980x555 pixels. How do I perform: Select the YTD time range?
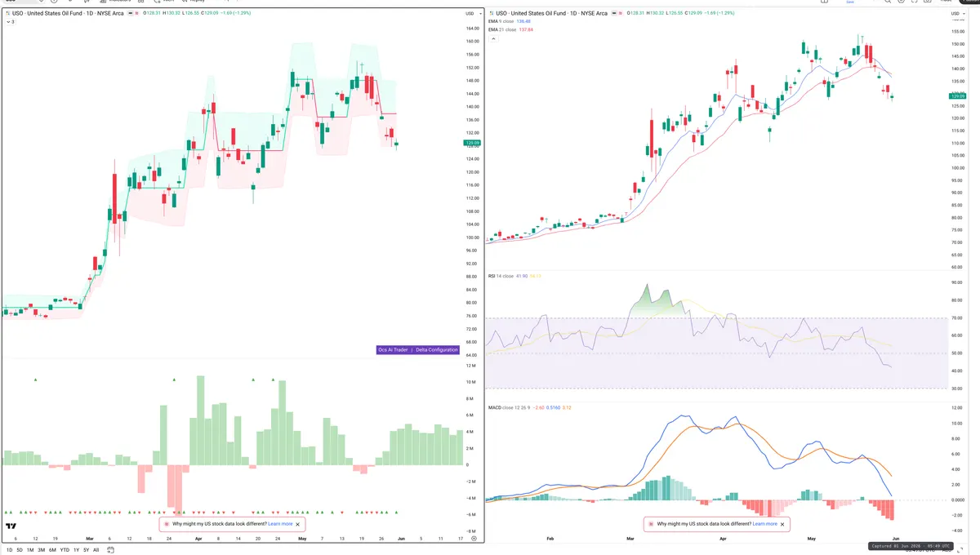pyautogui.click(x=65, y=550)
